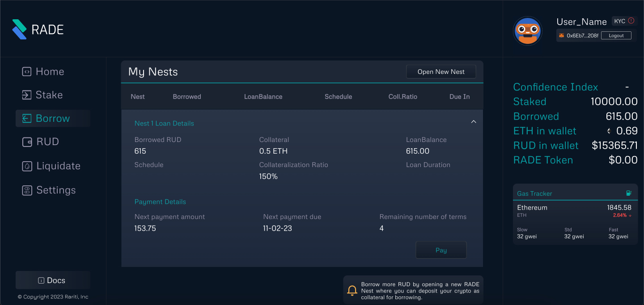644x305 pixels.
Task: Select Liquidate in the sidebar
Action: (x=58, y=166)
